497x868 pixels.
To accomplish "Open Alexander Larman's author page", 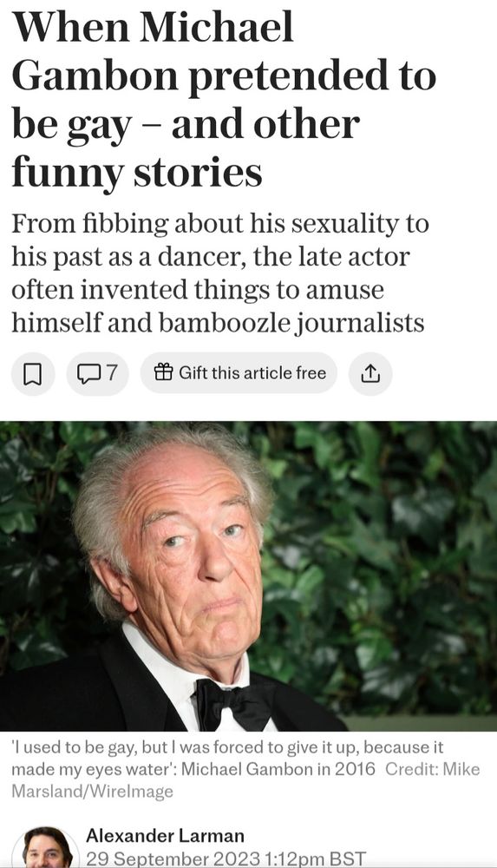I will pyautogui.click(x=165, y=835).
